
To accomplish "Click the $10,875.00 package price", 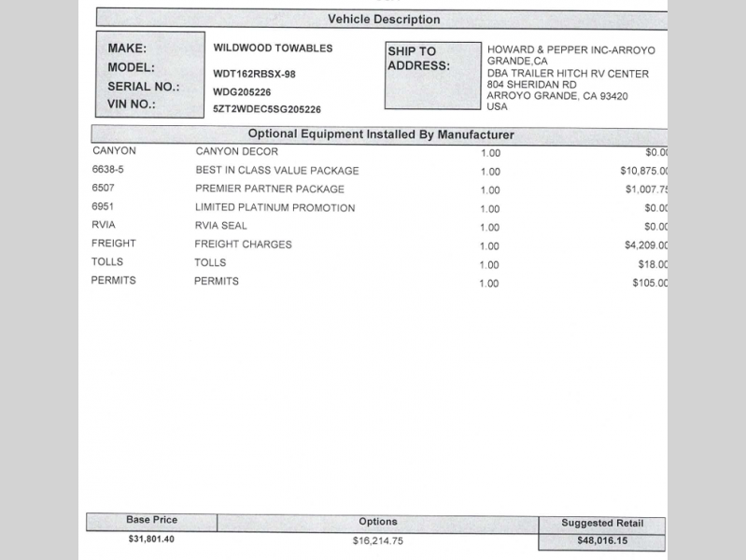I will (x=643, y=171).
